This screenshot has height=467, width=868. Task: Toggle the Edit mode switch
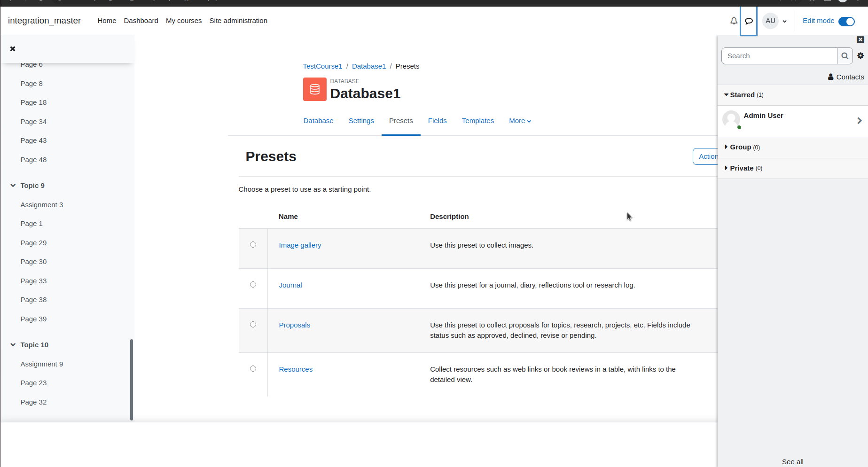tap(846, 21)
